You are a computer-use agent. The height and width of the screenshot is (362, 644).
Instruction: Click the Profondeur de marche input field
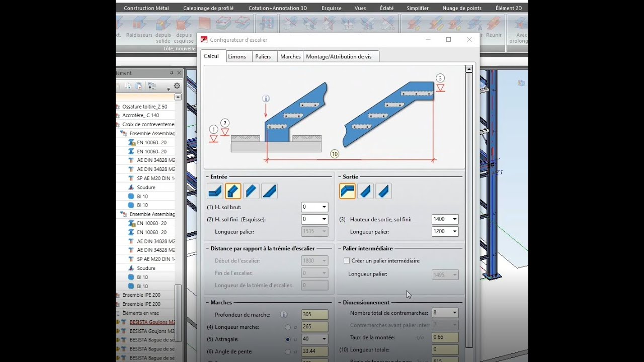[x=314, y=315]
